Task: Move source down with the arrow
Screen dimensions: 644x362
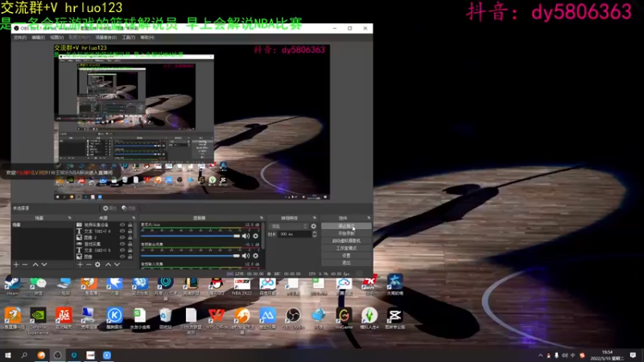Action: 117,265
